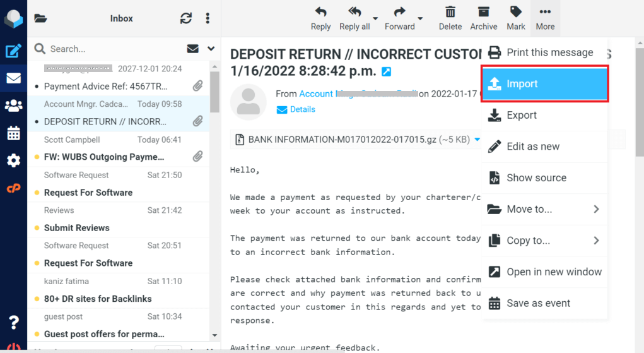Image resolution: width=644 pixels, height=353 pixels.
Task: Open the Inbox three-dot options menu
Action: tap(208, 18)
